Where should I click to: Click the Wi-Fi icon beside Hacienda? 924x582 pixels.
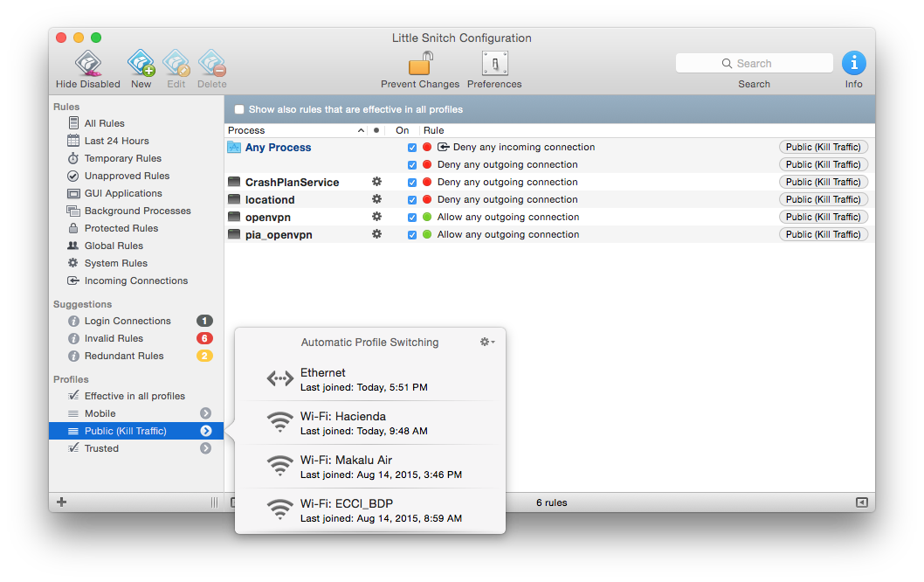pyautogui.click(x=280, y=423)
